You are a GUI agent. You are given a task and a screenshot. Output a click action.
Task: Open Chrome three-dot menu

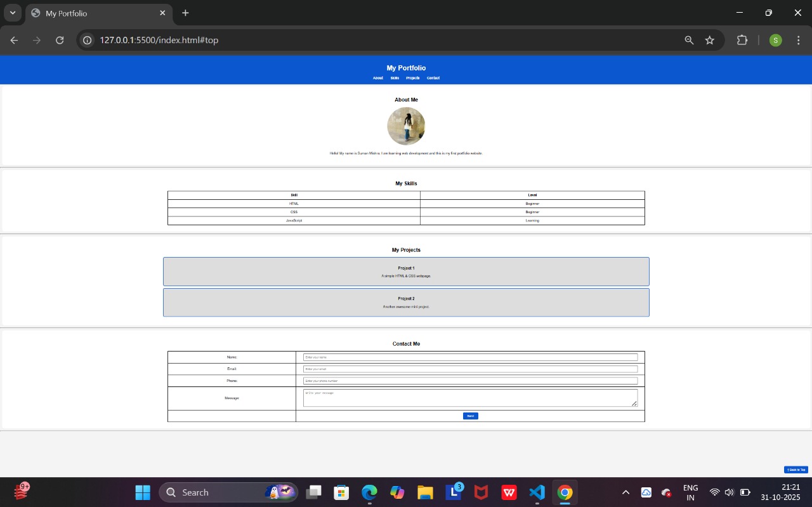pos(798,40)
